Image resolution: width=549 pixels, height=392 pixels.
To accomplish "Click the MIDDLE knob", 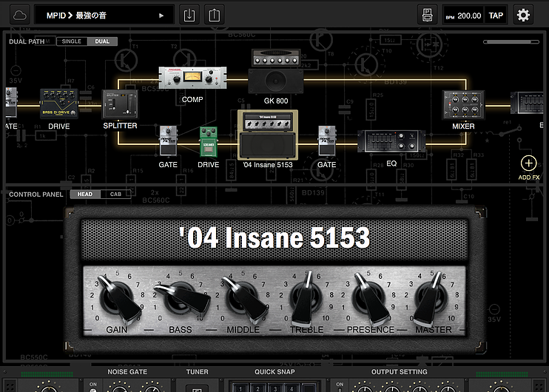I will [242, 300].
